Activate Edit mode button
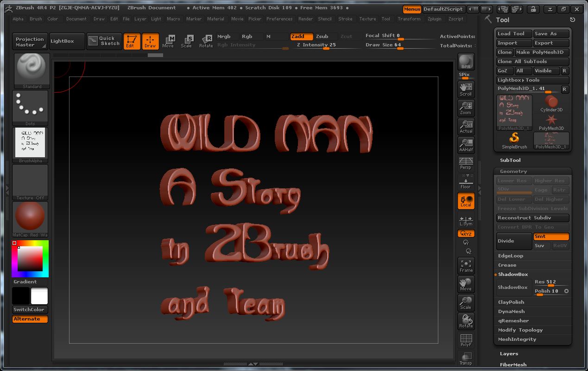This screenshot has height=371, width=588. pos(132,41)
